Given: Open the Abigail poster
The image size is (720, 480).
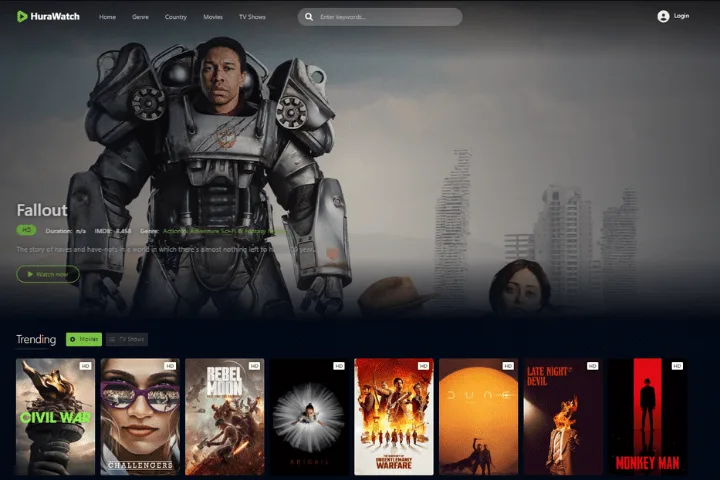Looking at the screenshot, I should (309, 417).
